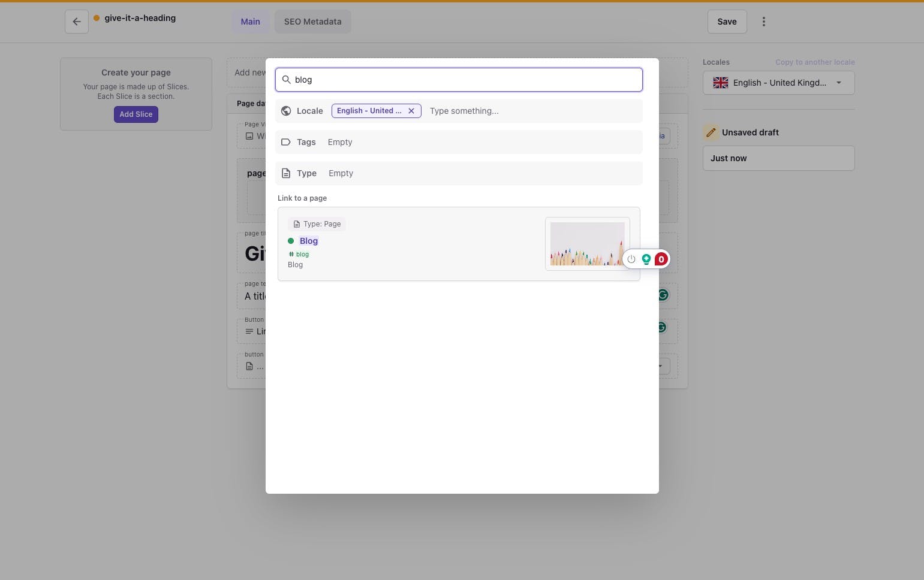Click the "give-it-a-heading" document title
Screen dimensions: 924x580
[x=140, y=18]
